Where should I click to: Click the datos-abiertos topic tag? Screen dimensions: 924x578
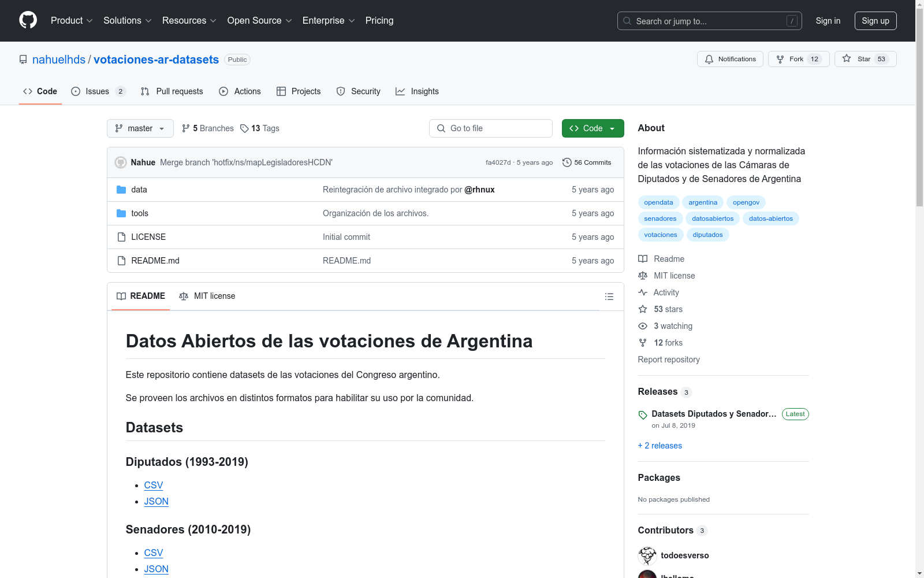tap(771, 218)
